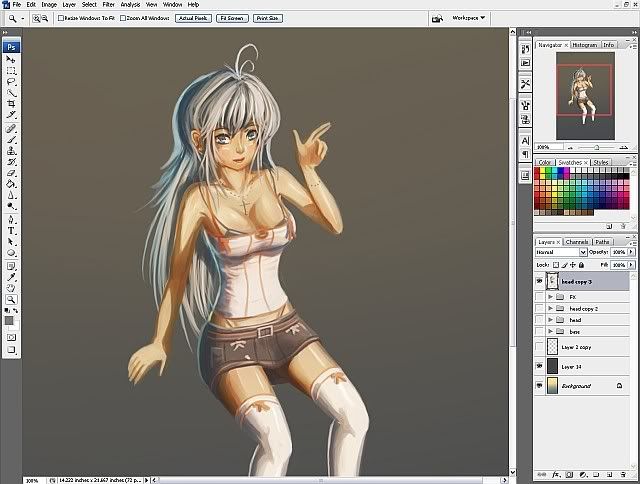Check the Zoom All Windows option
This screenshot has width=640, height=484.
point(123,18)
